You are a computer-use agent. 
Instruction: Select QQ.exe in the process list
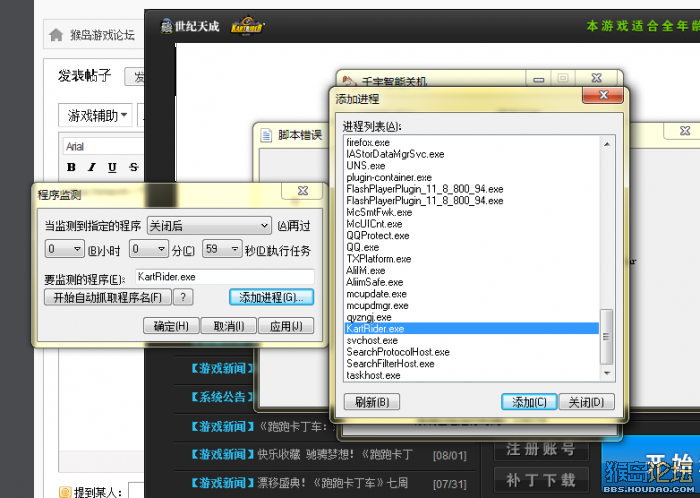click(x=472, y=247)
